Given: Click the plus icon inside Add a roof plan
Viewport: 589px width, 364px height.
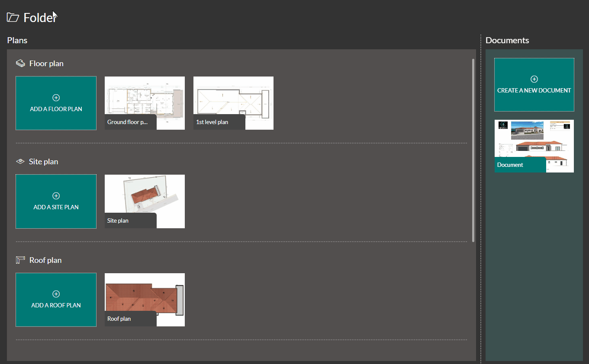Looking at the screenshot, I should coord(56,294).
